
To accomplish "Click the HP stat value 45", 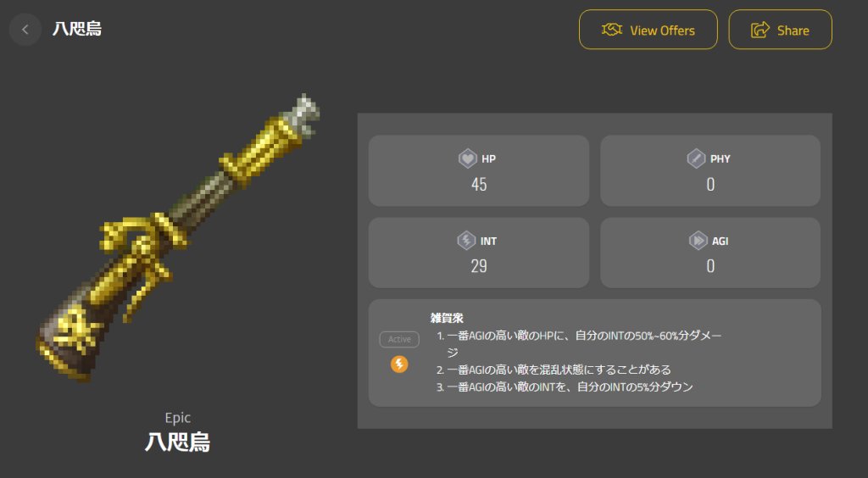I will 479,184.
